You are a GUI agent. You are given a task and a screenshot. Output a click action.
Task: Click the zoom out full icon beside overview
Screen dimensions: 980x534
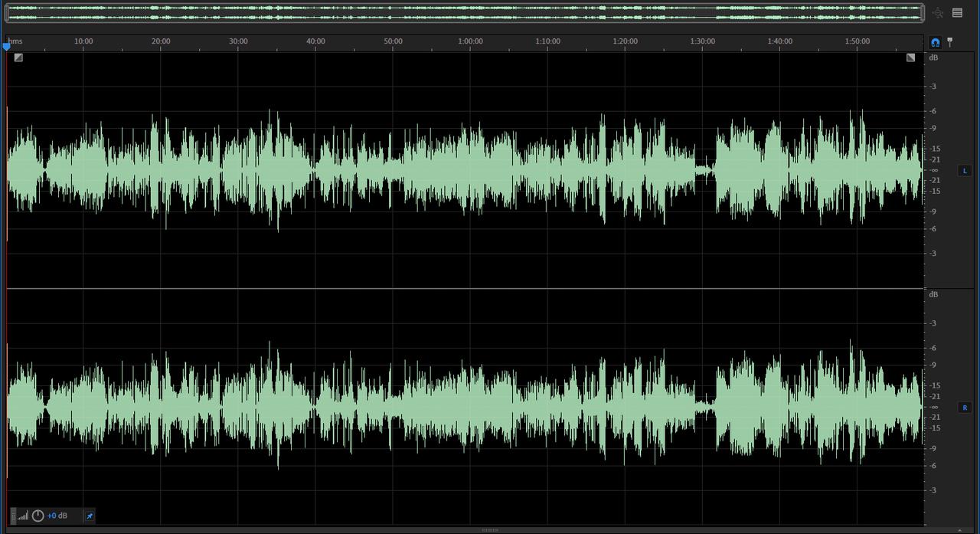pyautogui.click(x=939, y=12)
